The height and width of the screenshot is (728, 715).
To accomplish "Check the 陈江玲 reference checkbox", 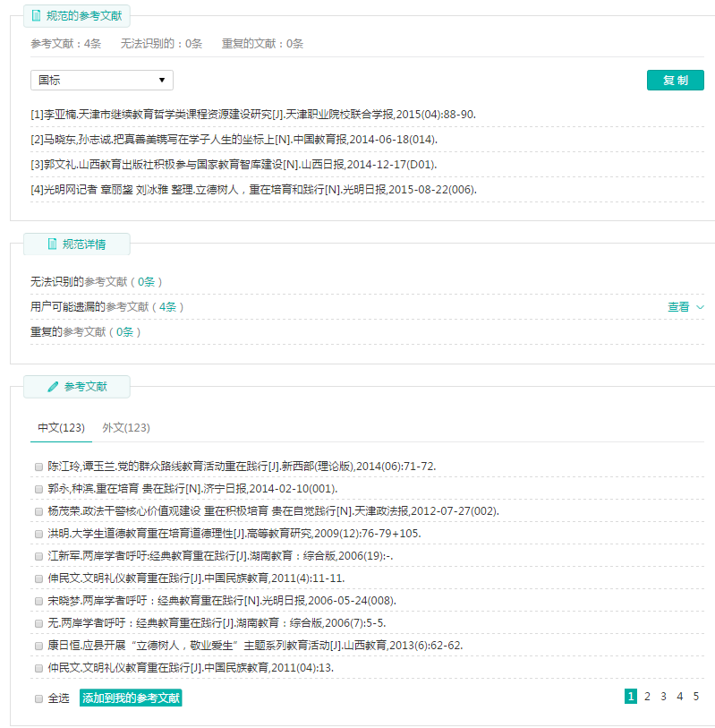I will pos(38,467).
